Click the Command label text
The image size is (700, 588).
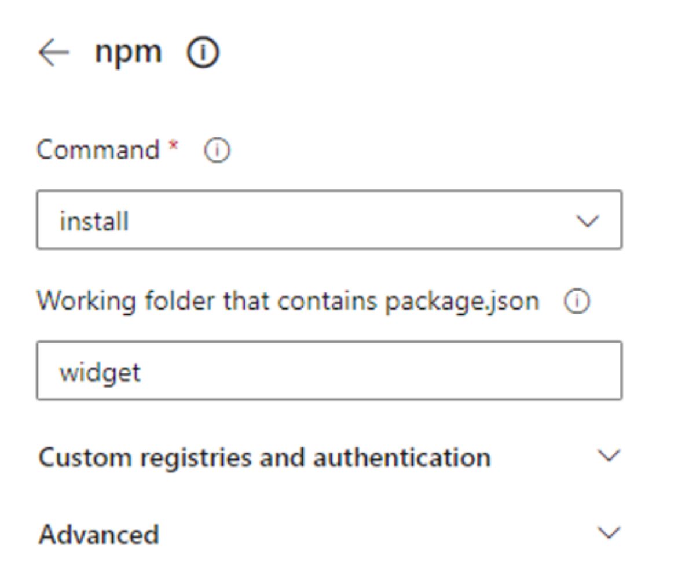coord(98,150)
